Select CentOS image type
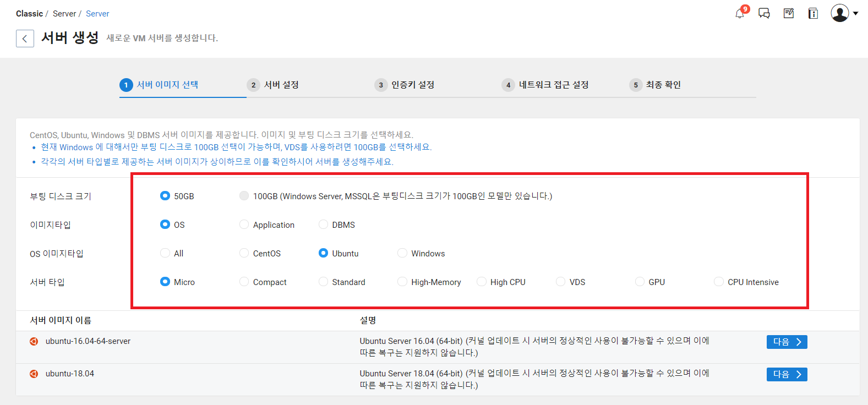 click(244, 253)
